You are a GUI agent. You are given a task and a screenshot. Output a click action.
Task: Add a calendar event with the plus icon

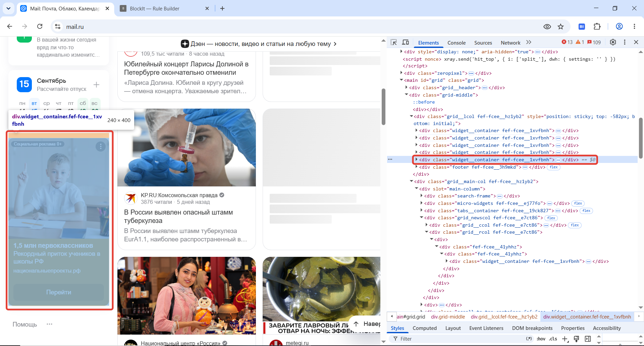[96, 84]
